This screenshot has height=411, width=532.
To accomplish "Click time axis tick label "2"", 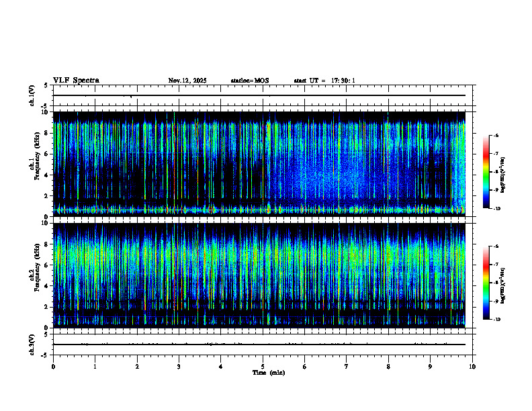I will click(x=137, y=367).
